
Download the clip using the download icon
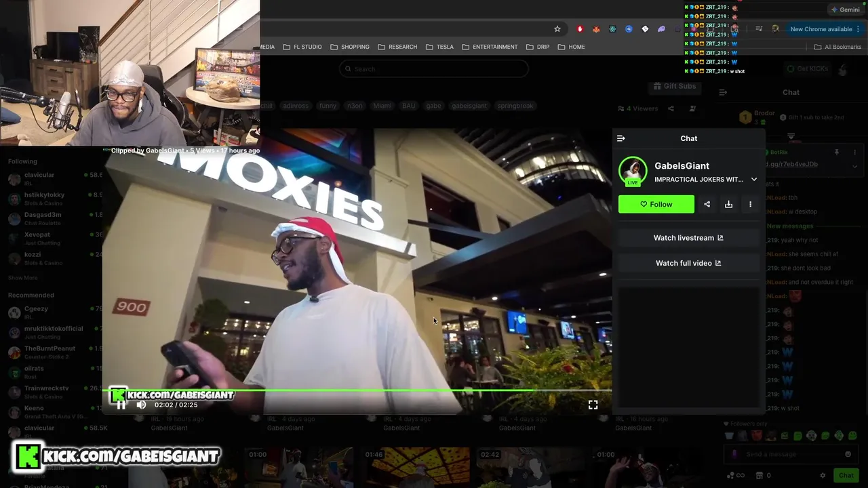[728, 204]
